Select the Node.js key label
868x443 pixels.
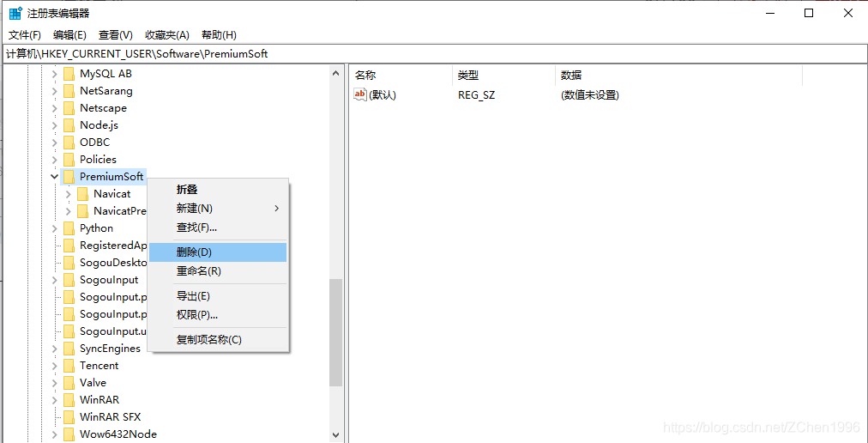(99, 125)
